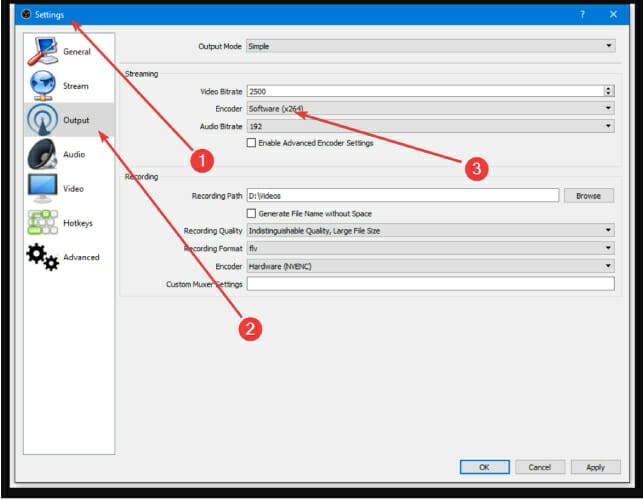Open the Advanced section label
643x500 pixels.
pos(81,257)
